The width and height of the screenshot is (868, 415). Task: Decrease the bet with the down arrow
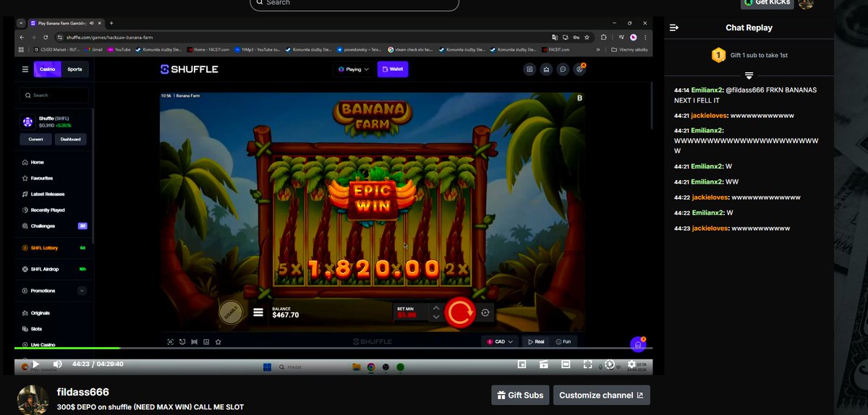[435, 317]
